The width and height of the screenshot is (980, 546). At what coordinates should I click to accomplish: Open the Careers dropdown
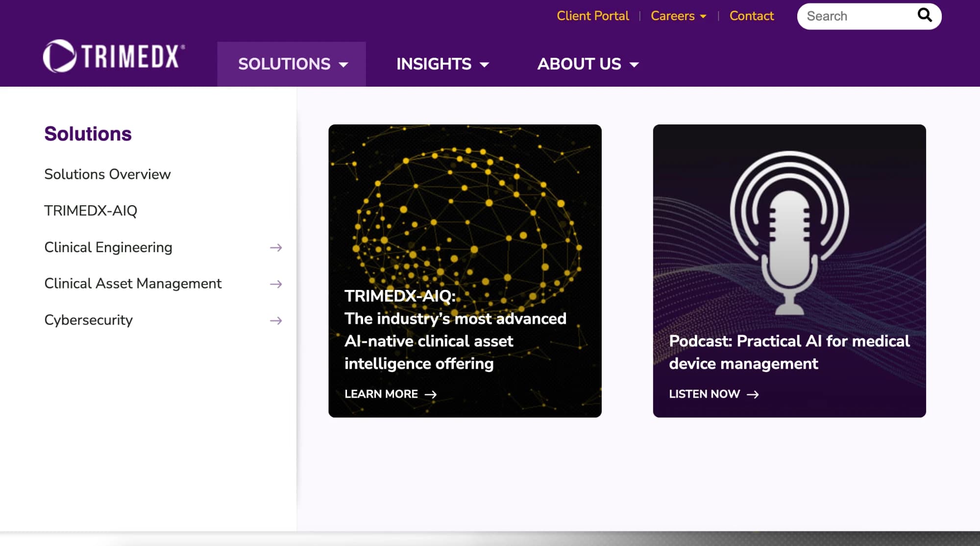click(678, 16)
